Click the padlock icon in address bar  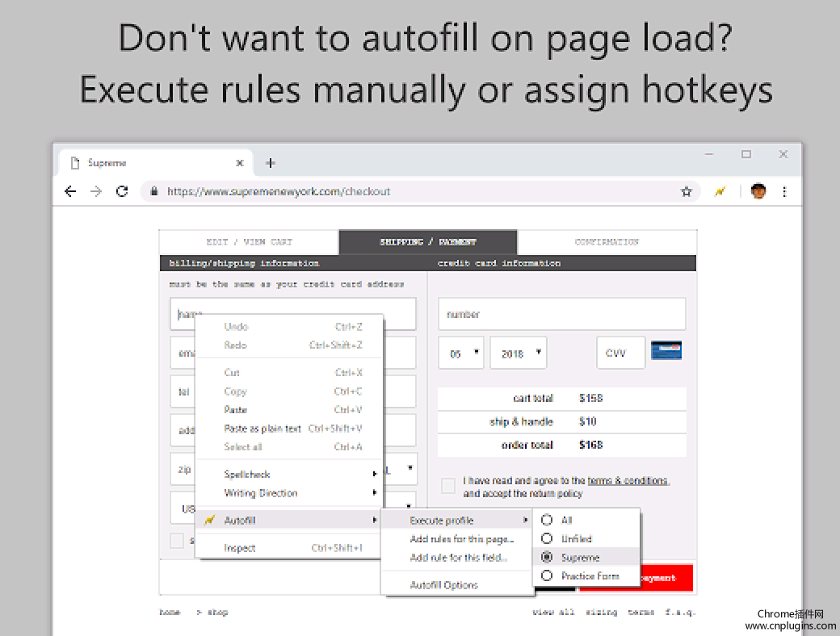pos(154,191)
